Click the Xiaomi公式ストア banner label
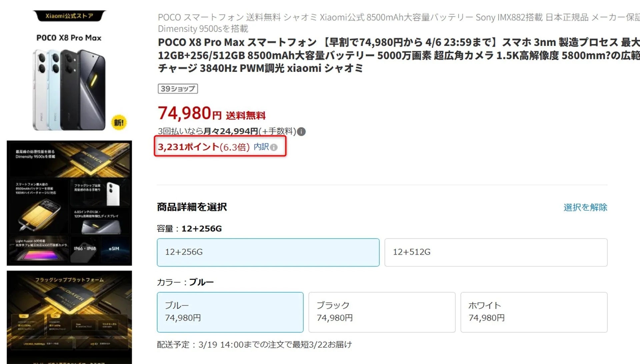Screen dimensions: 640x364 click(x=69, y=16)
